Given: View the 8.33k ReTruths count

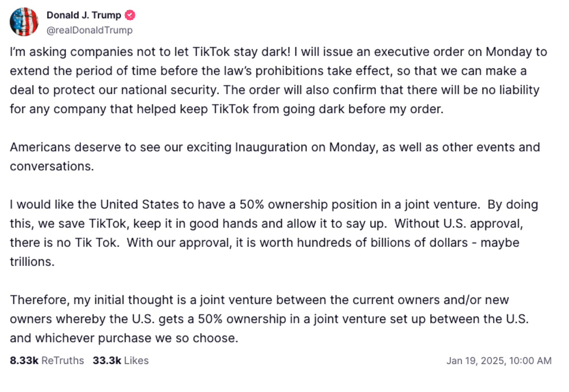Looking at the screenshot, I should (47, 361).
